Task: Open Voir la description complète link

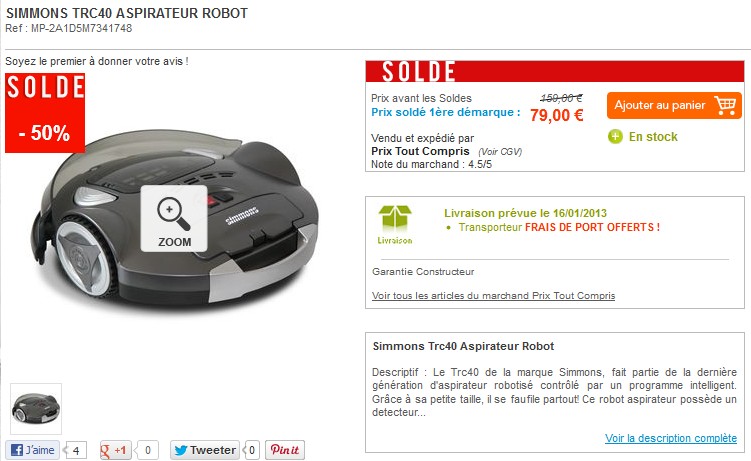Action: coord(671,438)
